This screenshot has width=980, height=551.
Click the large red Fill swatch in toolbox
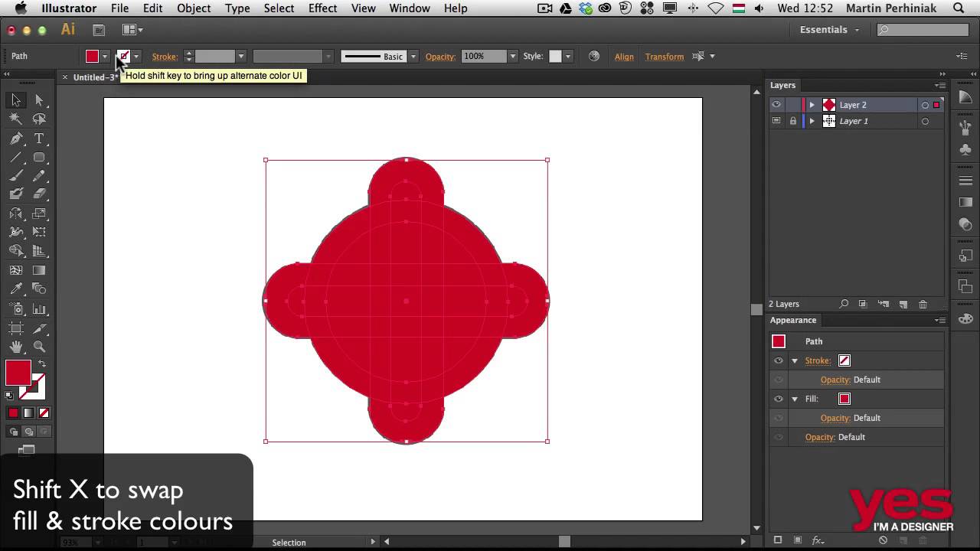pyautogui.click(x=18, y=373)
